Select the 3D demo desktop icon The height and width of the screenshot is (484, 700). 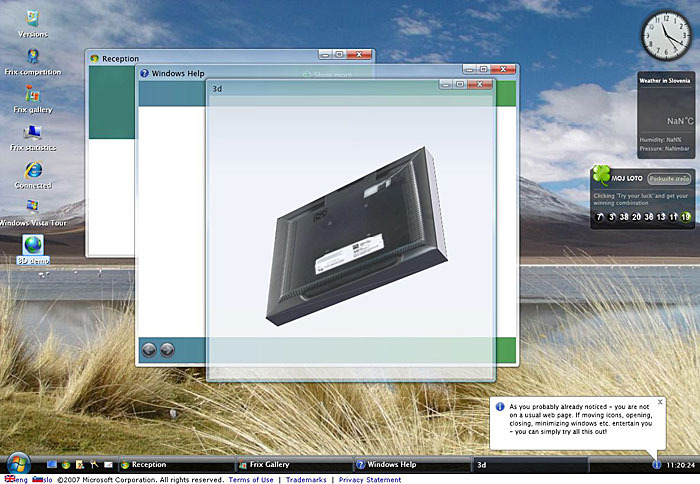33,250
